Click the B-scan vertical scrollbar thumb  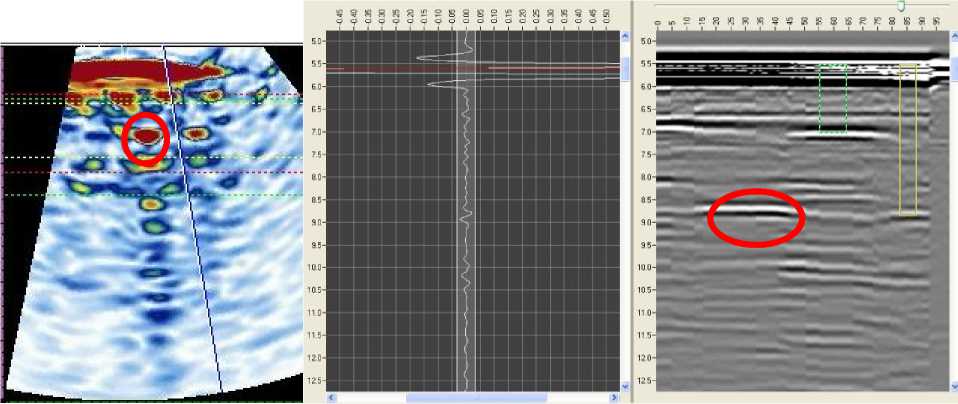[954, 69]
